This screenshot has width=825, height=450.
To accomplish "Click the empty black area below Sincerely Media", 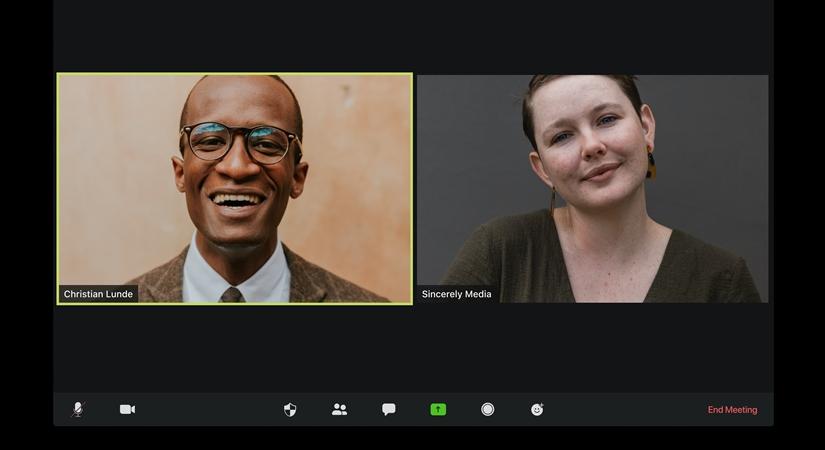I will (592, 345).
